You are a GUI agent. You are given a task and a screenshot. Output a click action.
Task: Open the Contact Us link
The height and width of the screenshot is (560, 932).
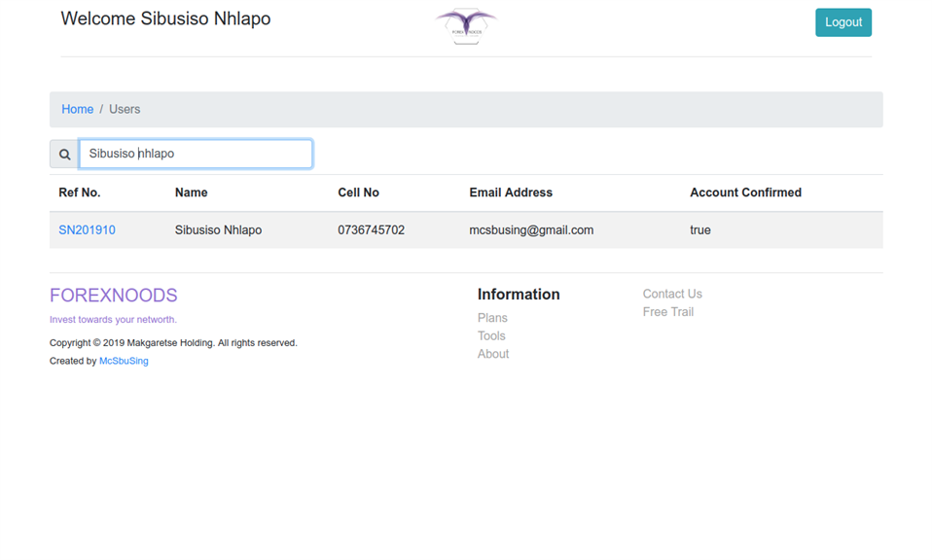pyautogui.click(x=672, y=294)
